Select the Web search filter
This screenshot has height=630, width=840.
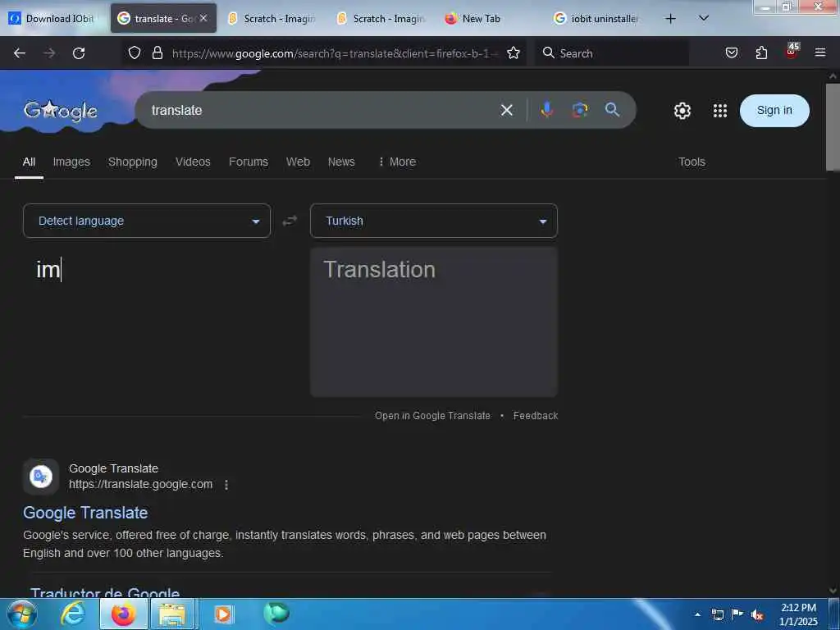[298, 162]
